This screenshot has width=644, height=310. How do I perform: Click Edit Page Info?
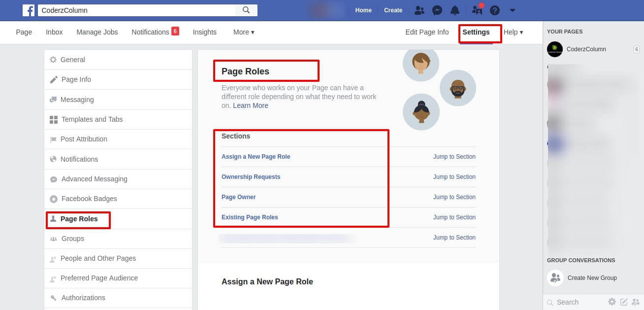[x=427, y=32]
